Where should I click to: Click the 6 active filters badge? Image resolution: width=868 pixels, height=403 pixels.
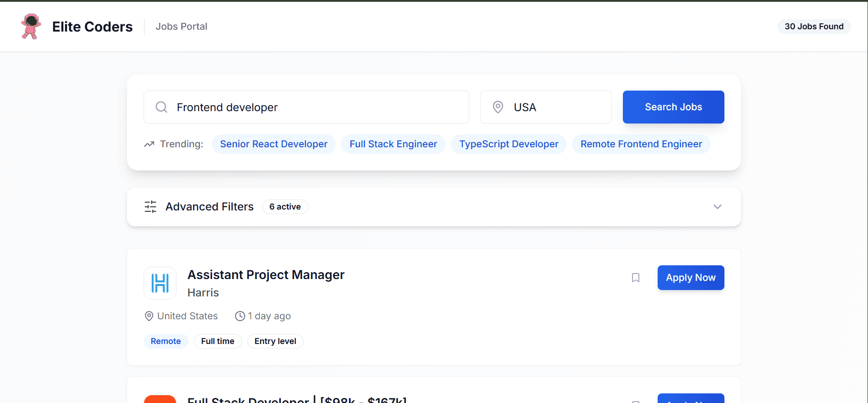(285, 207)
